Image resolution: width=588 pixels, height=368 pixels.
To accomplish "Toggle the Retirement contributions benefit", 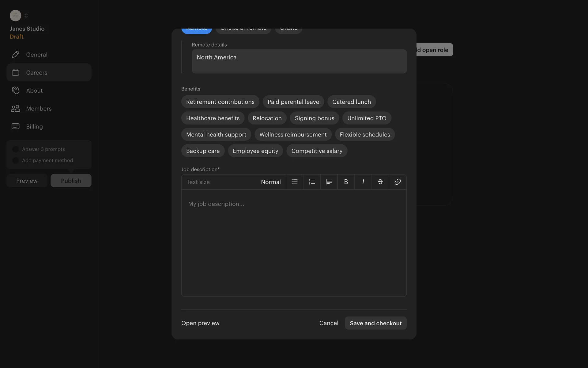I will coord(220,102).
